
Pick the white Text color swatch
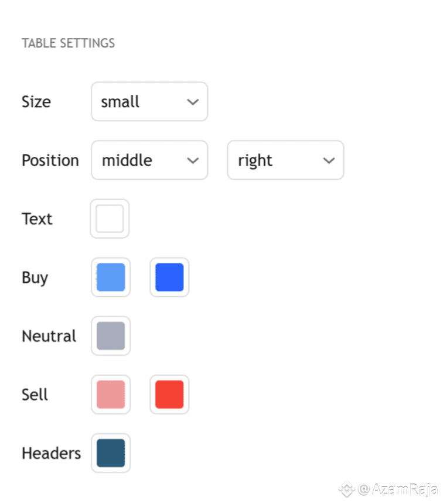point(110,219)
